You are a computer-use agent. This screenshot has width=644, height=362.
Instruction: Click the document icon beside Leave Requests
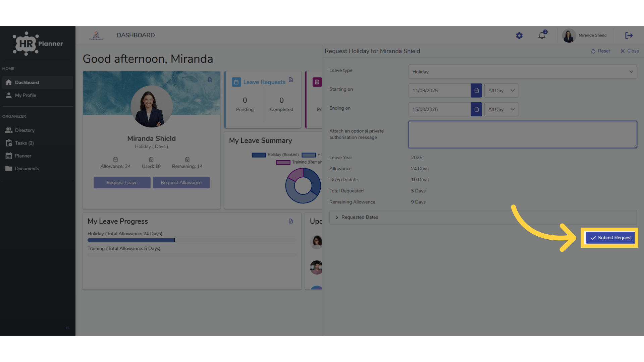(291, 80)
